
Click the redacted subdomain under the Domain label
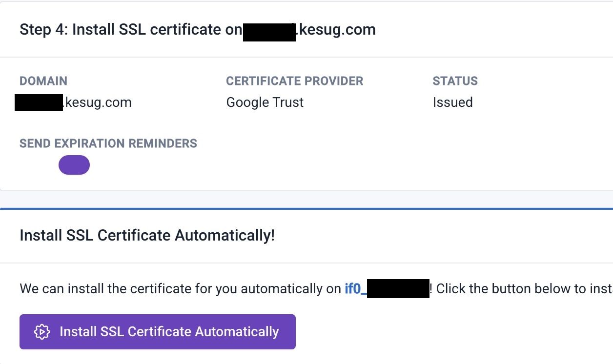[39, 103]
